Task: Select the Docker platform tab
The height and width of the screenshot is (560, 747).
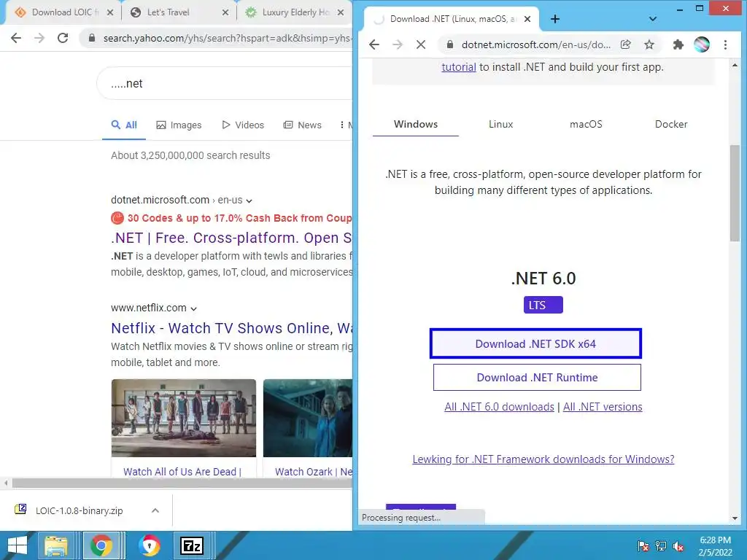Action: pyautogui.click(x=671, y=124)
